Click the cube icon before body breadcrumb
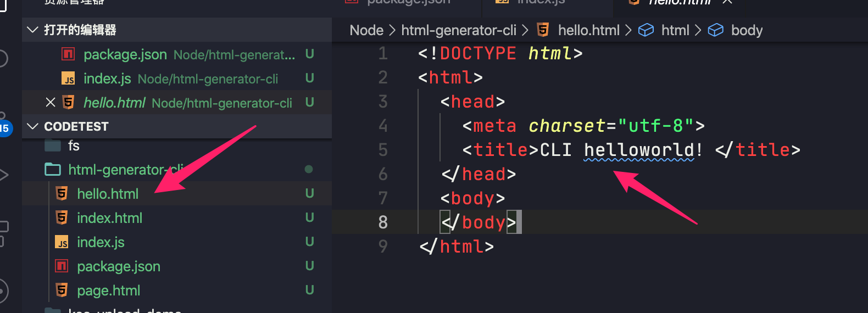Viewport: 868px width, 313px height. [715, 30]
